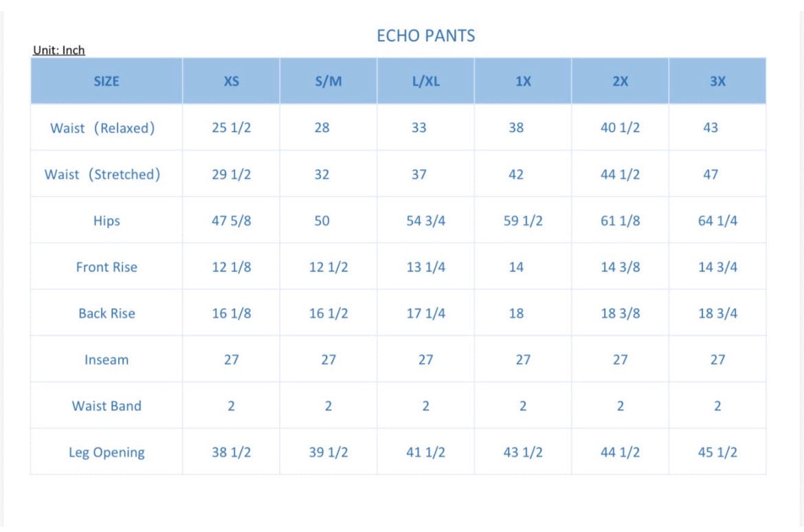Viewport: 804px width, 532px height.
Task: Select the Inseam row label
Action: (107, 359)
